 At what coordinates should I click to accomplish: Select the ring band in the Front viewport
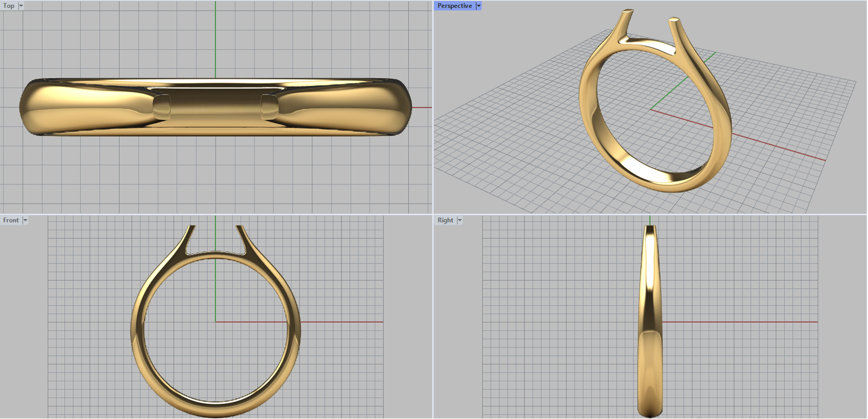[x=215, y=409]
